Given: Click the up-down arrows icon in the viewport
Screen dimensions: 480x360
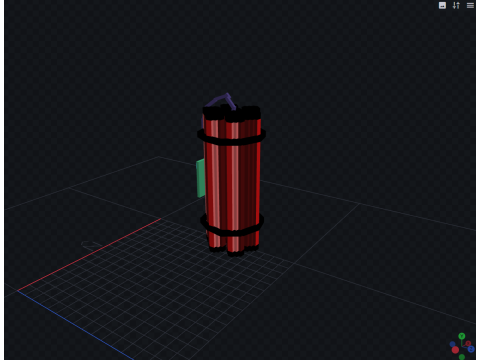Looking at the screenshot, I should [456, 5].
